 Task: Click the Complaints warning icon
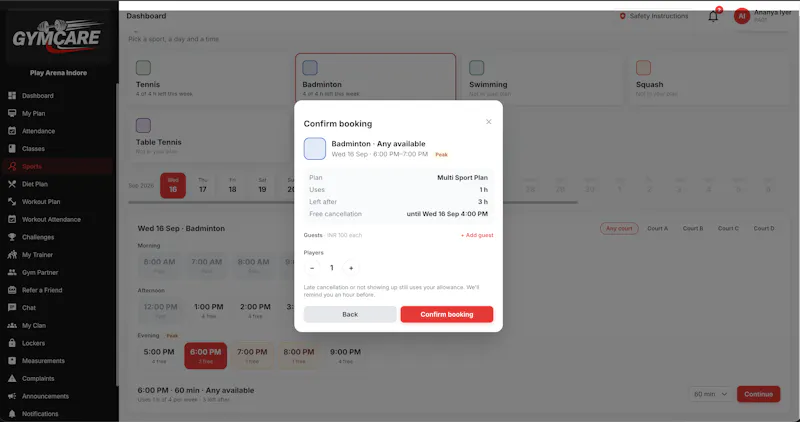point(12,378)
